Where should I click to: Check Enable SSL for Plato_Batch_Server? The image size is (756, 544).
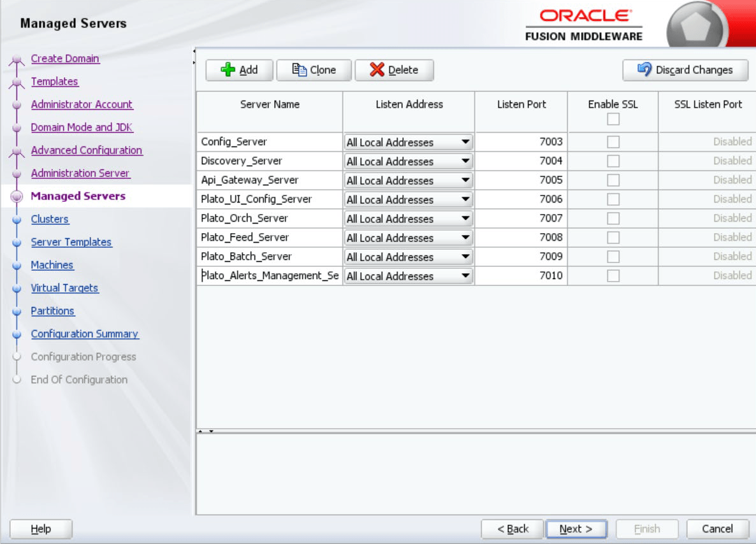(x=613, y=257)
